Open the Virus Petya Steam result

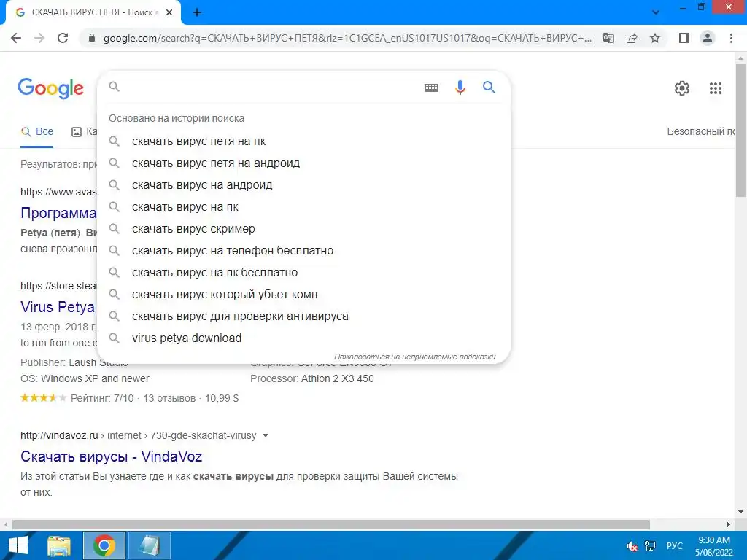coord(58,307)
